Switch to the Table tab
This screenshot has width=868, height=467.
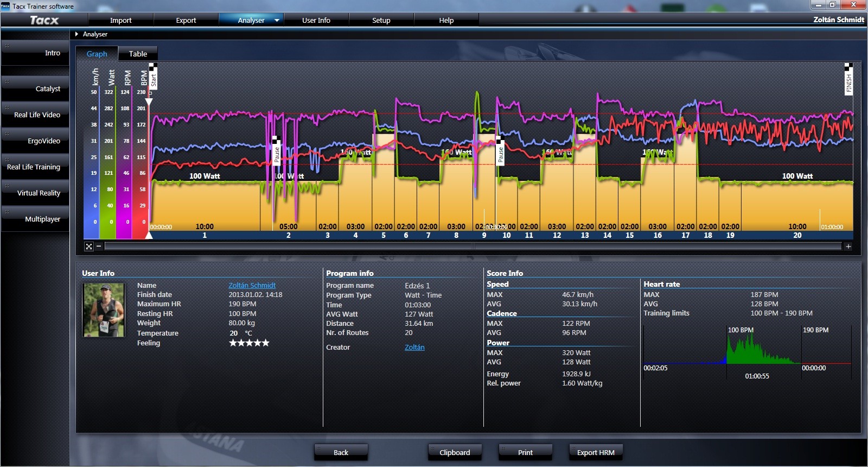(138, 54)
